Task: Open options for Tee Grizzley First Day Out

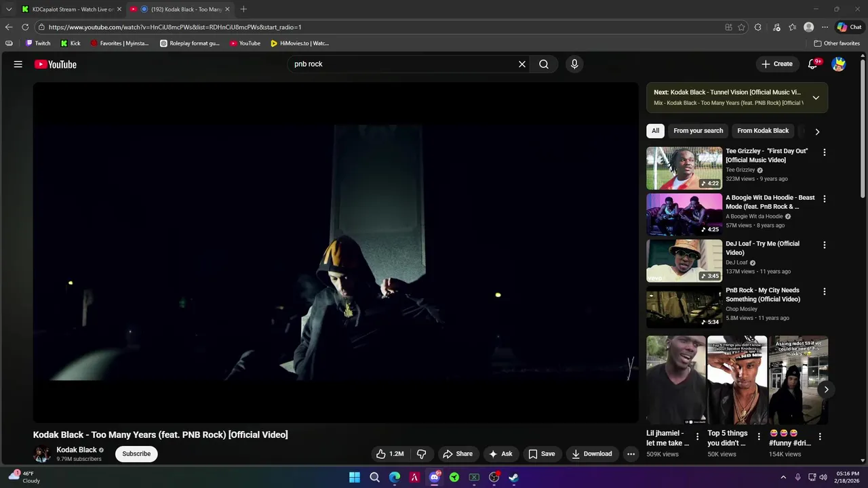Action: (x=825, y=152)
